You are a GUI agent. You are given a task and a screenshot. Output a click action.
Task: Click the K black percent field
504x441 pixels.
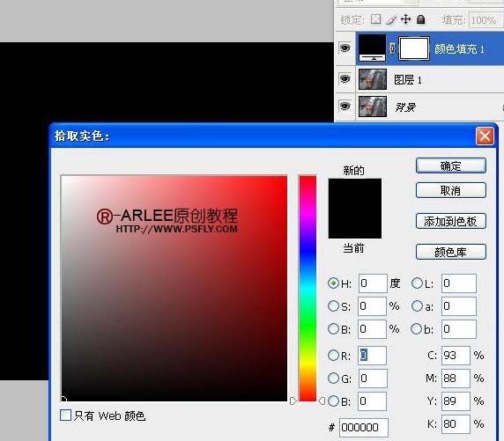point(456,424)
